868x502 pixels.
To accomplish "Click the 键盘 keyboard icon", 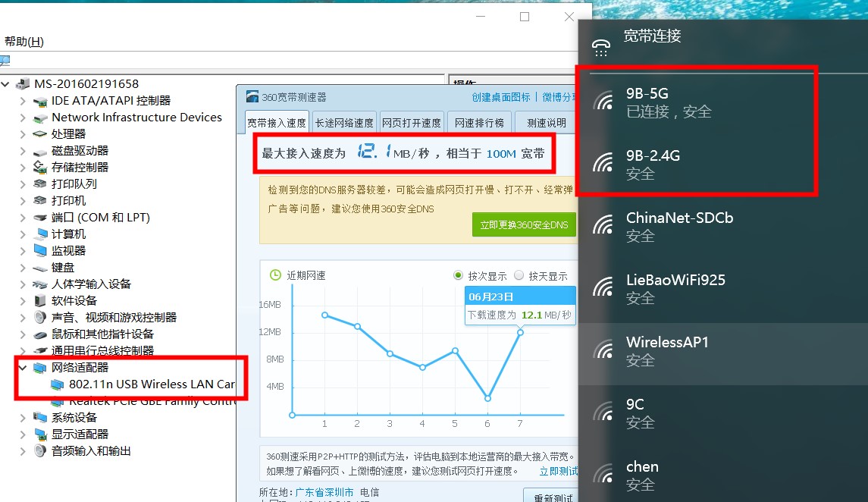I will point(40,268).
